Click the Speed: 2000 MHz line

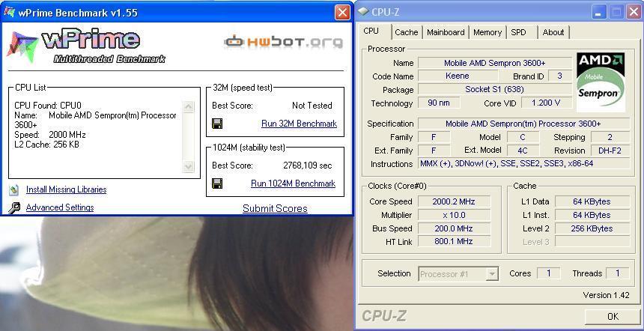pyautogui.click(x=50, y=135)
